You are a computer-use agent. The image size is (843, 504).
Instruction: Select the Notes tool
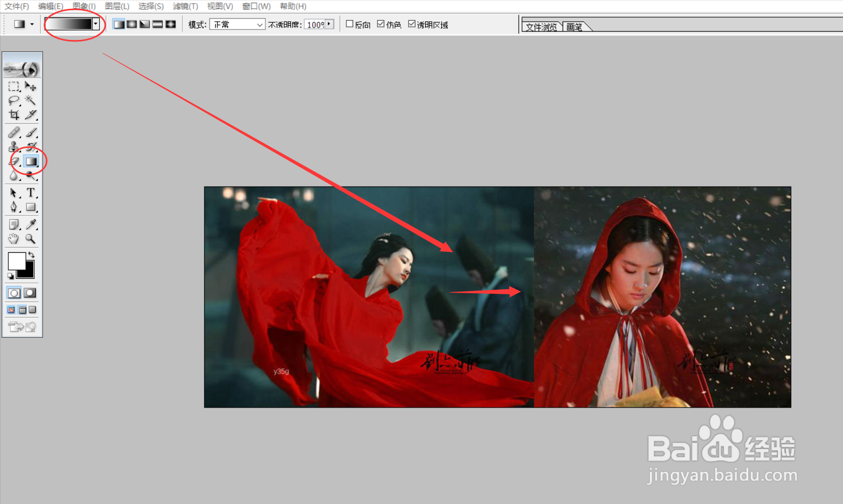click(14, 224)
